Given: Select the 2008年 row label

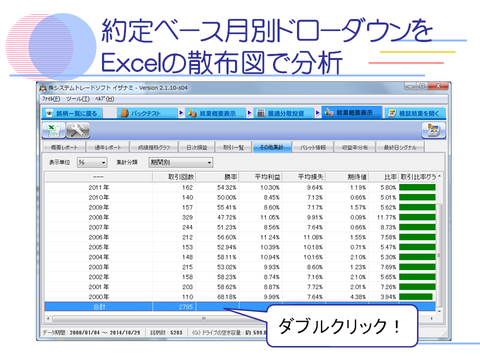Looking at the screenshot, I should 99,217.
